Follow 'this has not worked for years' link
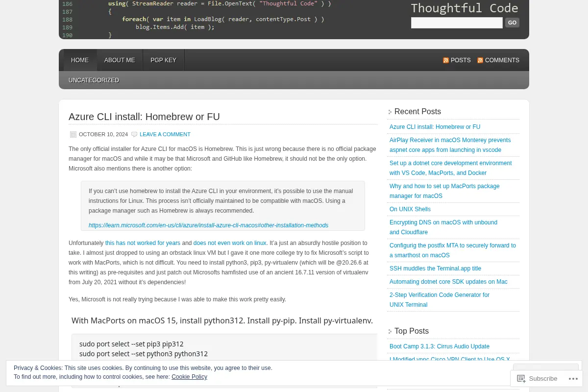Screen dimensions: 588x392 (143, 243)
